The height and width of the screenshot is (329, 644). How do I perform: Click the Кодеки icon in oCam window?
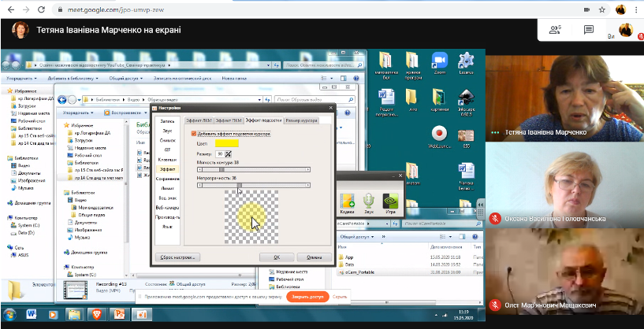(348, 204)
